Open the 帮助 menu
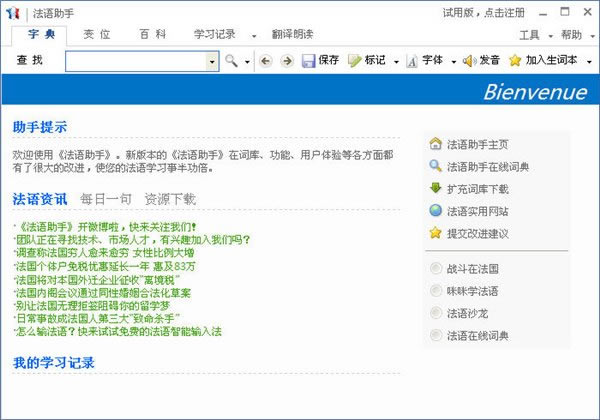The width and height of the screenshot is (600, 420). (x=572, y=35)
